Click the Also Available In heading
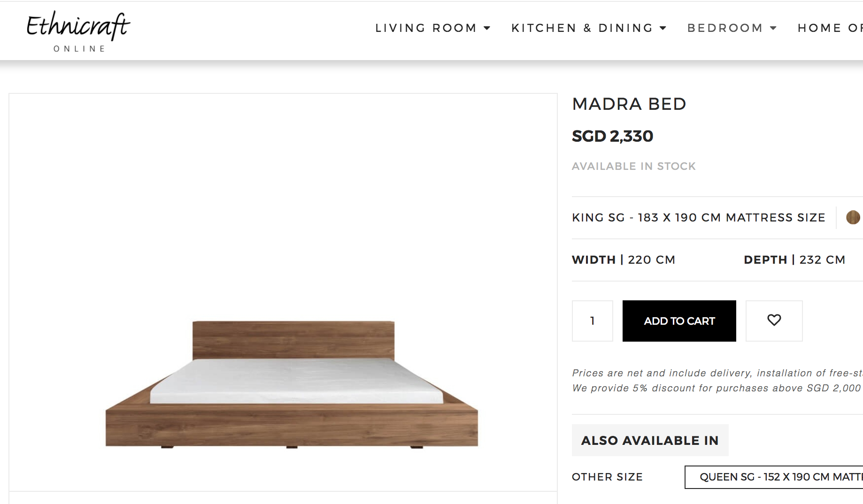The width and height of the screenshot is (863, 504). coord(650,440)
